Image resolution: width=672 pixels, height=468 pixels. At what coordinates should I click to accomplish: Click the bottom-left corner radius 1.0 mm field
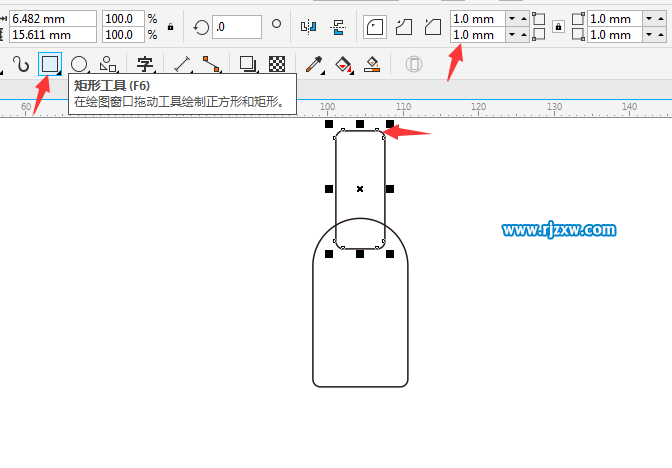pos(478,35)
